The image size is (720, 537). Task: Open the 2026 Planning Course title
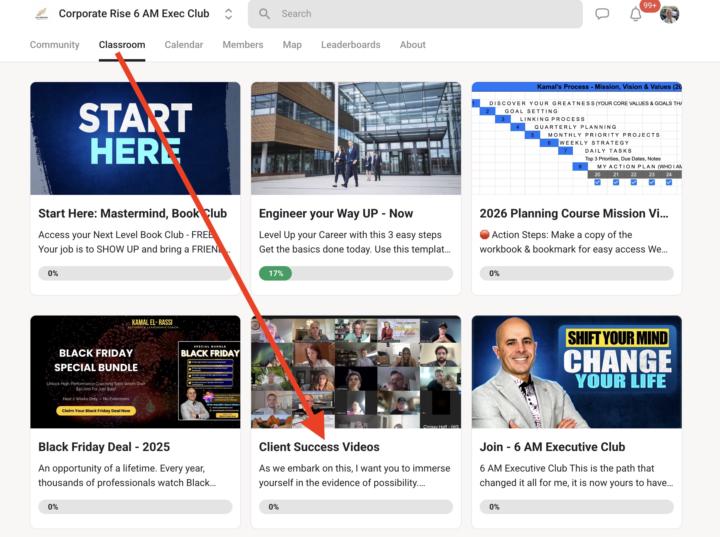(x=574, y=214)
